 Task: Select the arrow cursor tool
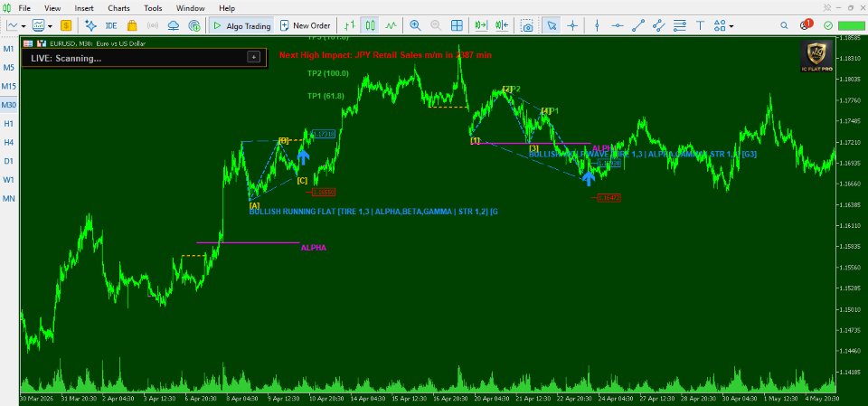pos(552,25)
